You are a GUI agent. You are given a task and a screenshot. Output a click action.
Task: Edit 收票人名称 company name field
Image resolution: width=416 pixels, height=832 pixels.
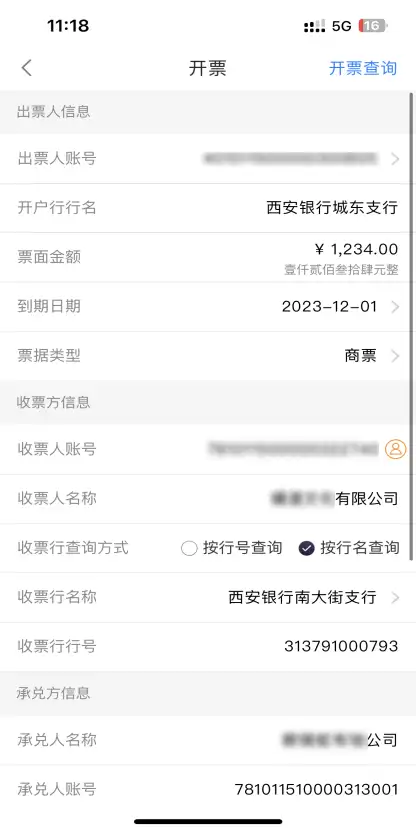tap(208, 499)
